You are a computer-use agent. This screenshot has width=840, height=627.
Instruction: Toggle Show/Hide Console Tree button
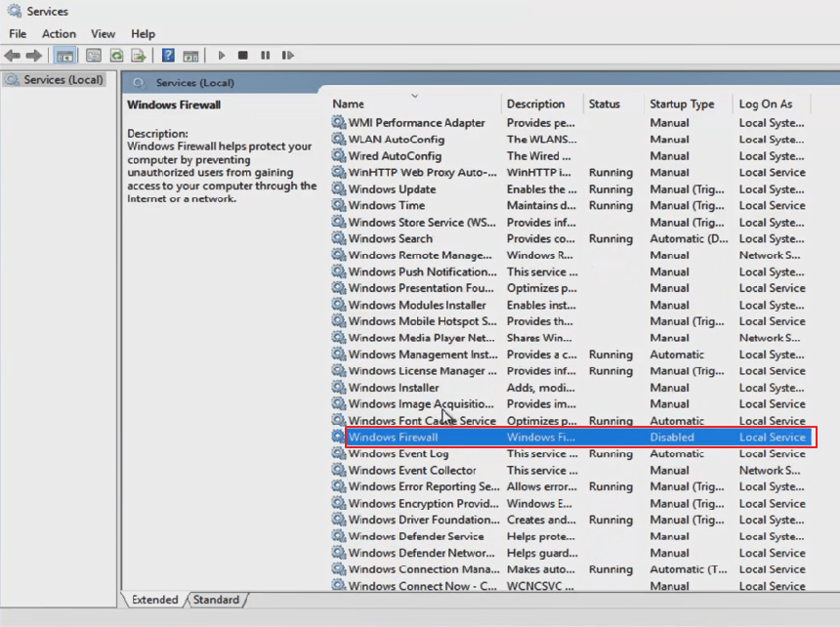click(64, 55)
